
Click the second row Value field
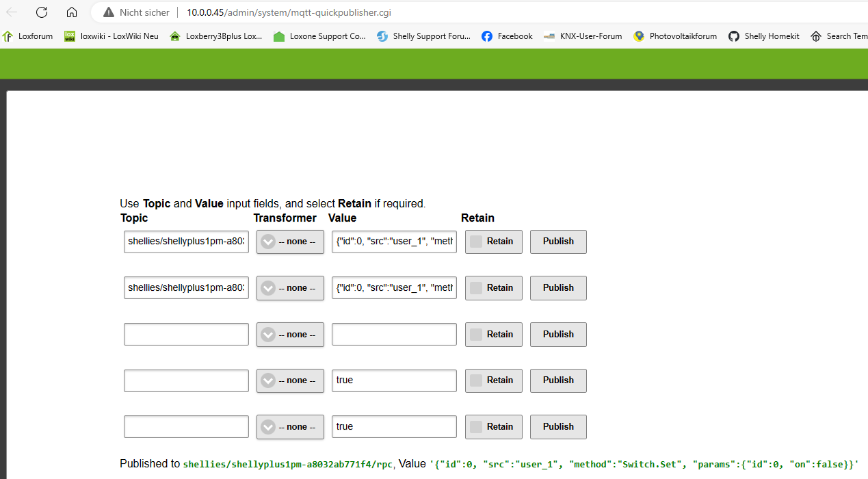click(394, 288)
